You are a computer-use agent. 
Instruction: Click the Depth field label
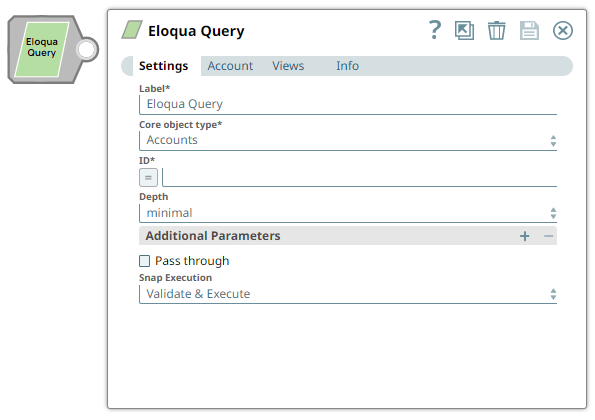(x=153, y=197)
